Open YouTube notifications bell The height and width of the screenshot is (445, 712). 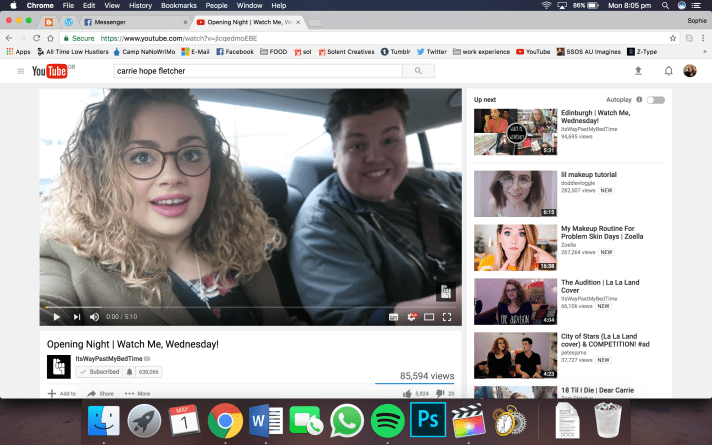tap(668, 71)
